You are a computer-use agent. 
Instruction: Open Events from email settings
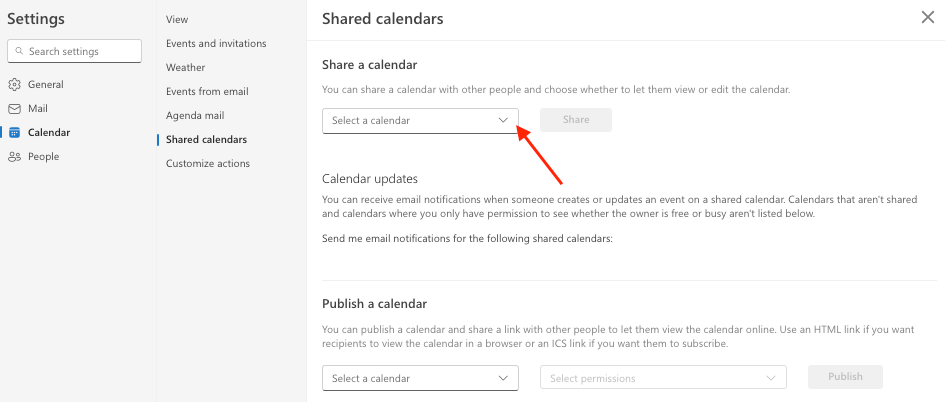(x=207, y=92)
